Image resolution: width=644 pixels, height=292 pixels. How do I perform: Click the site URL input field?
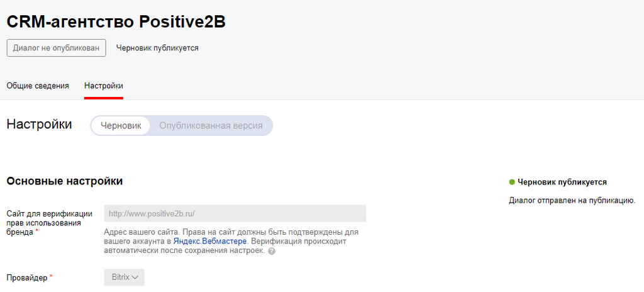pos(235,213)
